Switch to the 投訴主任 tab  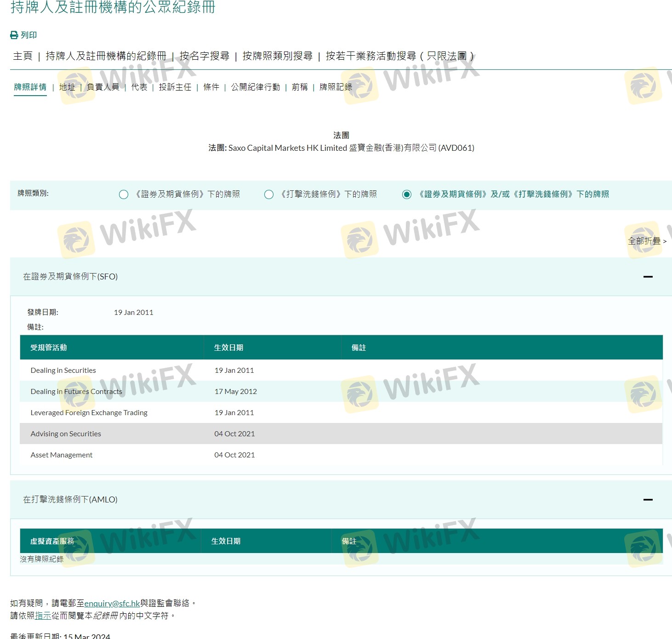175,87
